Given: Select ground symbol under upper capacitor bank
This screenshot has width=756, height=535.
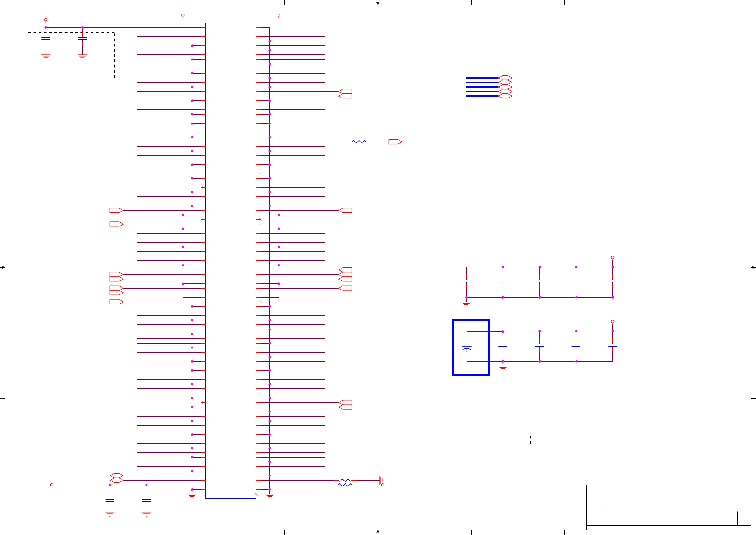Looking at the screenshot, I should coord(466,304).
